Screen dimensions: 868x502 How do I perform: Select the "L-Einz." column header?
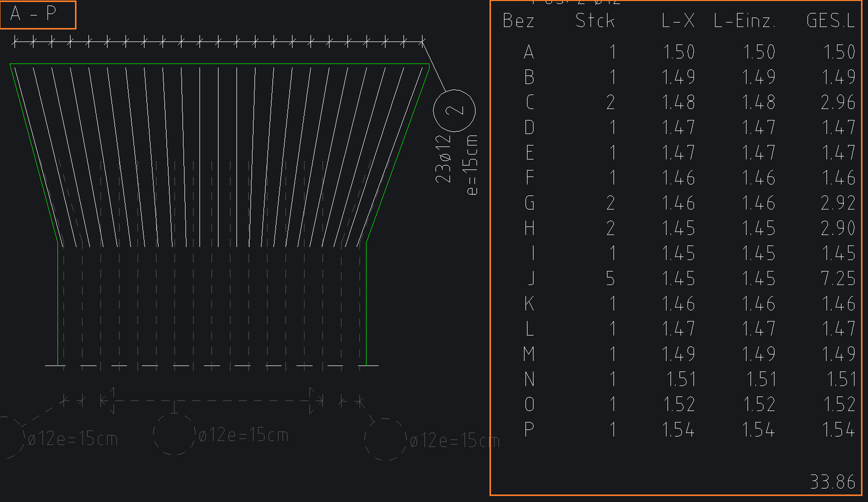click(744, 21)
